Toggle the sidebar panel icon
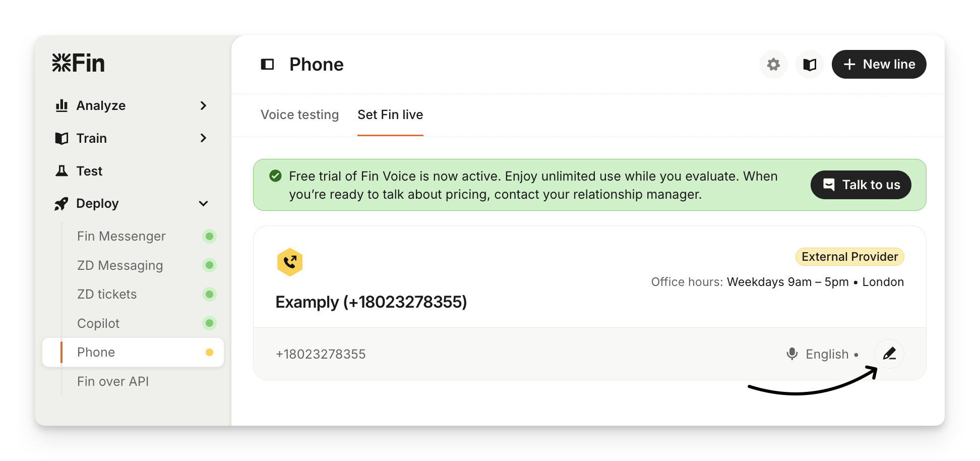 pyautogui.click(x=267, y=64)
